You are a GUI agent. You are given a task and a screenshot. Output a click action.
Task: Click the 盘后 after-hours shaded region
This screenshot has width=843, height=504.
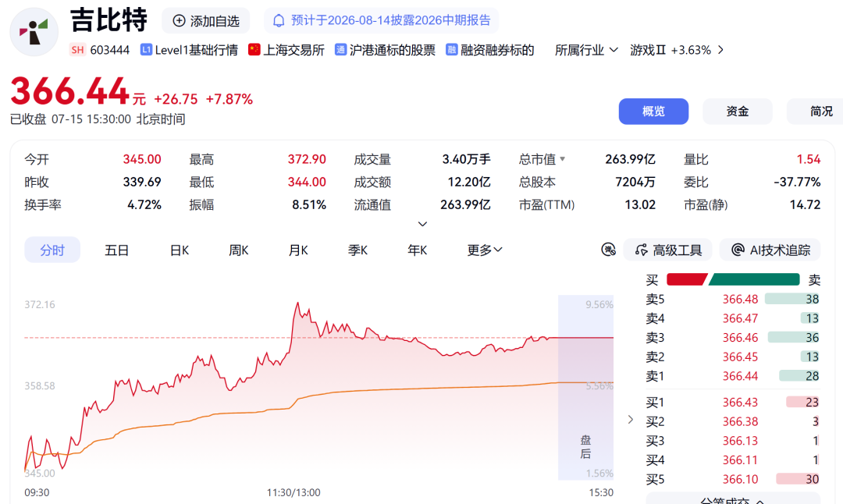[x=585, y=387]
